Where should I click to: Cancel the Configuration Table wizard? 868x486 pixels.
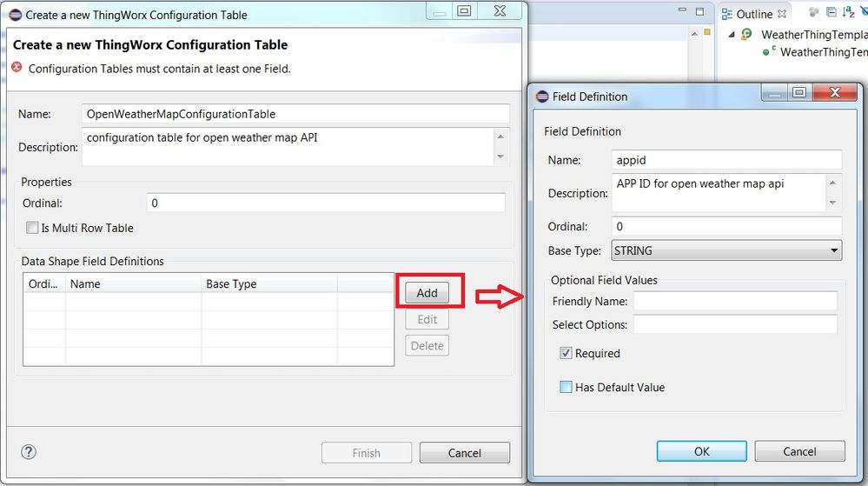pyautogui.click(x=465, y=453)
